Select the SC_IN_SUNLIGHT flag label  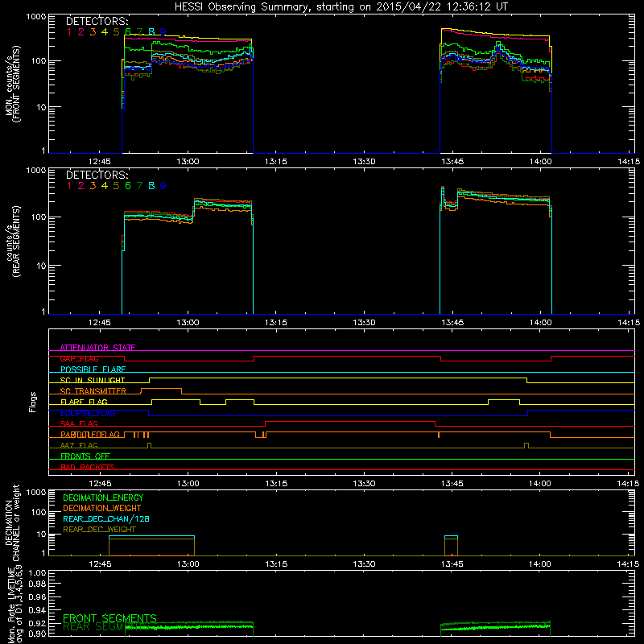pyautogui.click(x=93, y=380)
